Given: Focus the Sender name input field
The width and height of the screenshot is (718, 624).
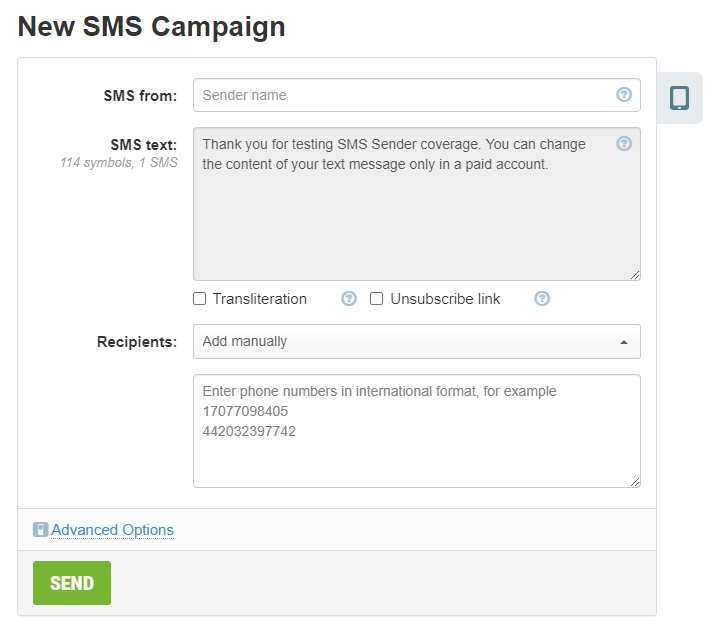Looking at the screenshot, I should point(417,95).
